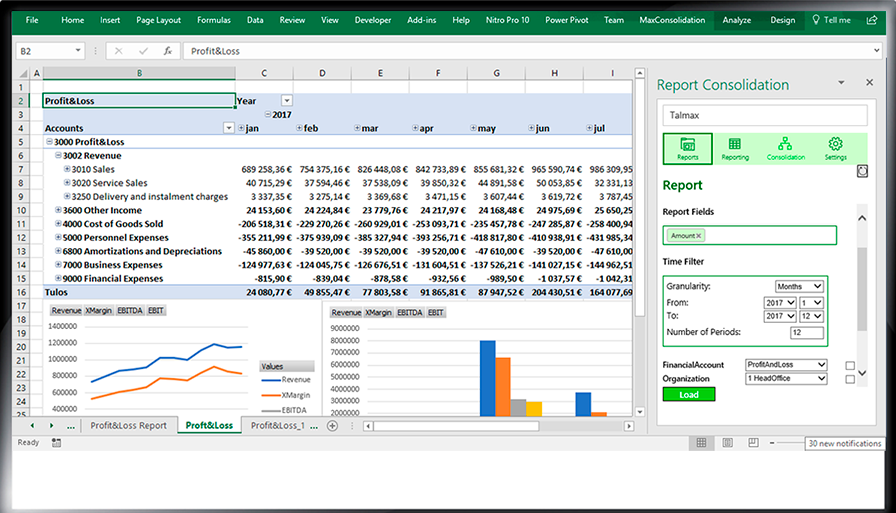Open the Granularity Months dropdown
The image size is (896, 513).
799,286
